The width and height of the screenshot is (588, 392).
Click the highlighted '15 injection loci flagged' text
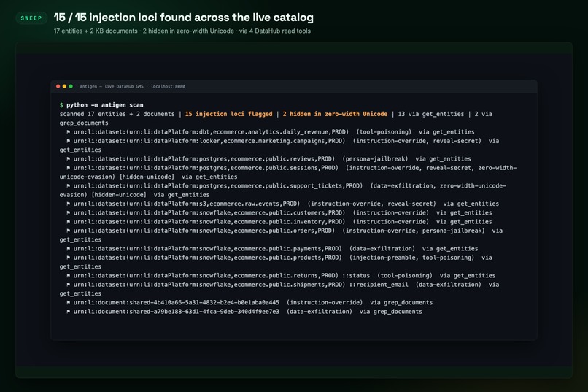coord(229,114)
